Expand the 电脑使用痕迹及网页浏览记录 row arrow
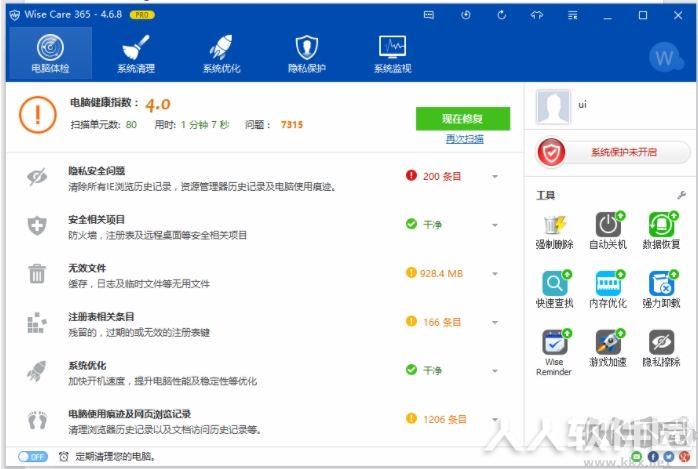Viewport: 698px width, 469px height. pos(495,419)
